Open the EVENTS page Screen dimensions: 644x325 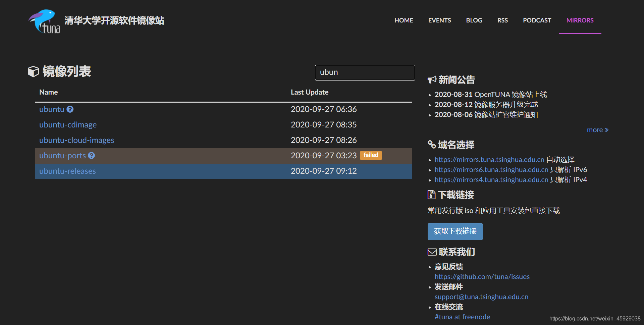coord(439,20)
